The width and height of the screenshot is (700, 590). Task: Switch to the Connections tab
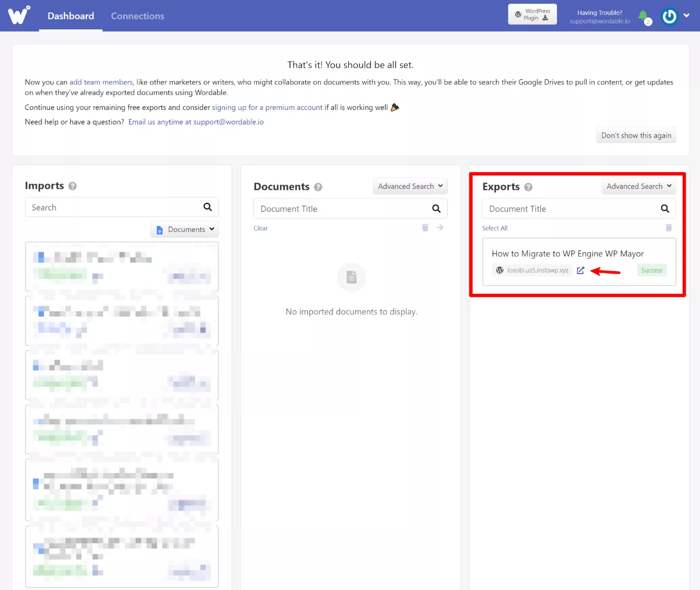click(x=137, y=16)
